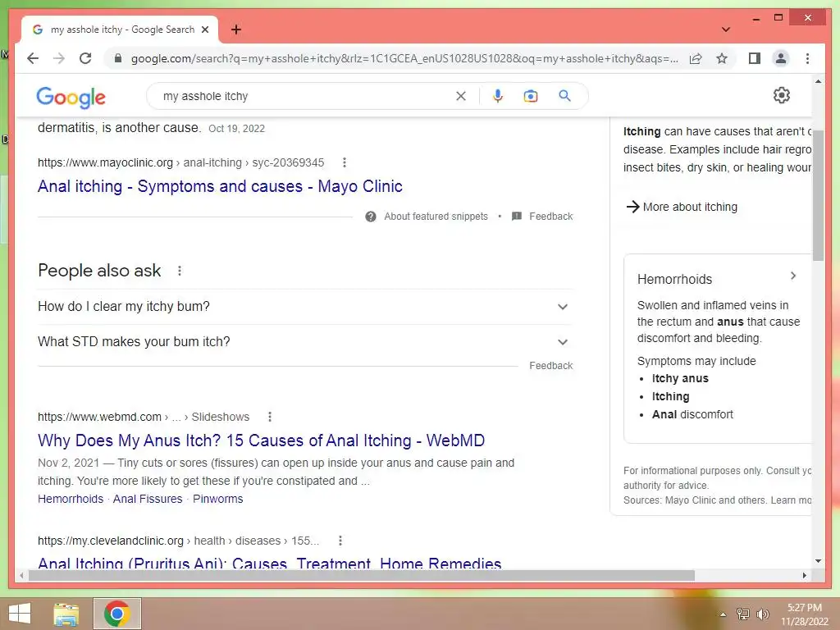Screen dimensions: 840x630
Task: Click the horizontal scrollbar thumb
Action: coord(362,575)
